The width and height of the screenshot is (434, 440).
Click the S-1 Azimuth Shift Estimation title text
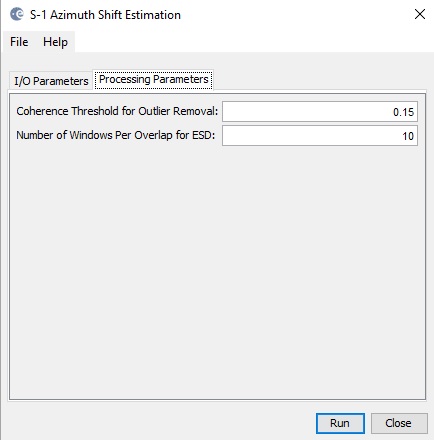coord(105,15)
